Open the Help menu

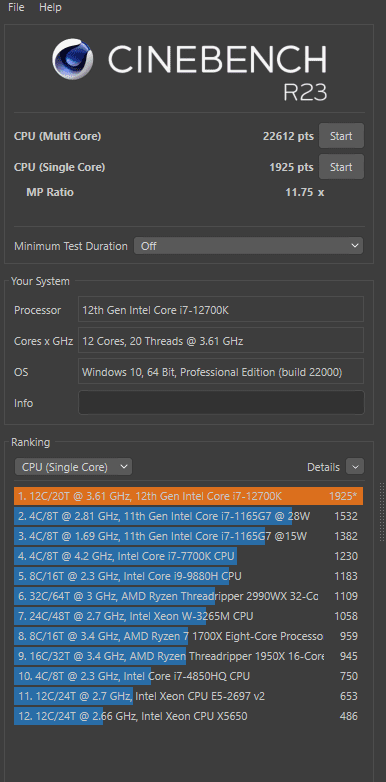coord(50,7)
